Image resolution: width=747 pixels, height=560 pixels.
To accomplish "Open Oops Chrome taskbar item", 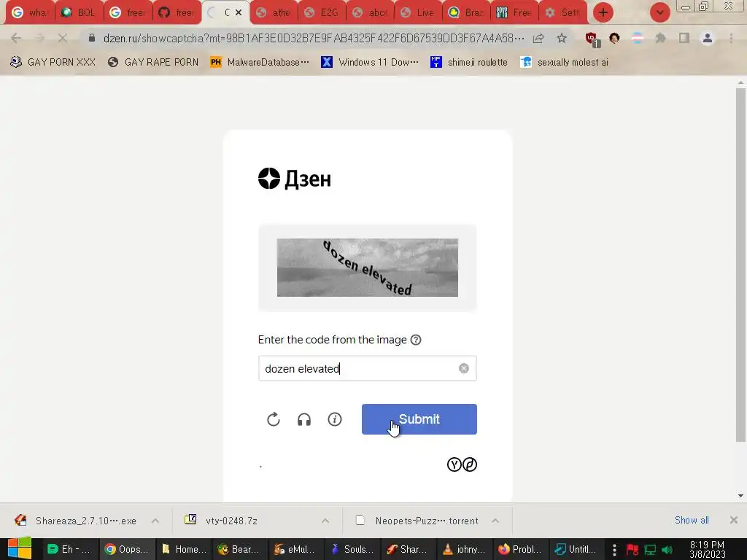I will click(x=127, y=549).
